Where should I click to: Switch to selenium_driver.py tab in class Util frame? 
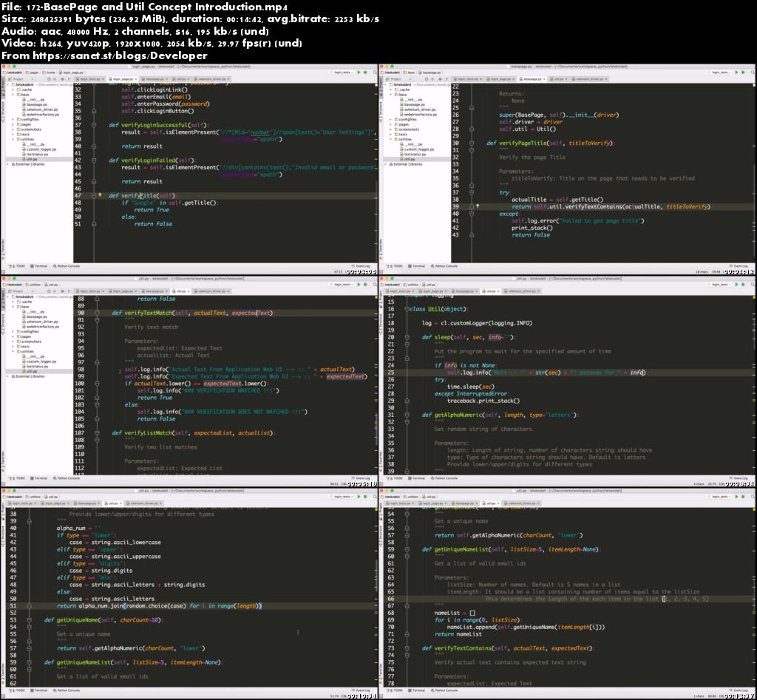coord(521,291)
